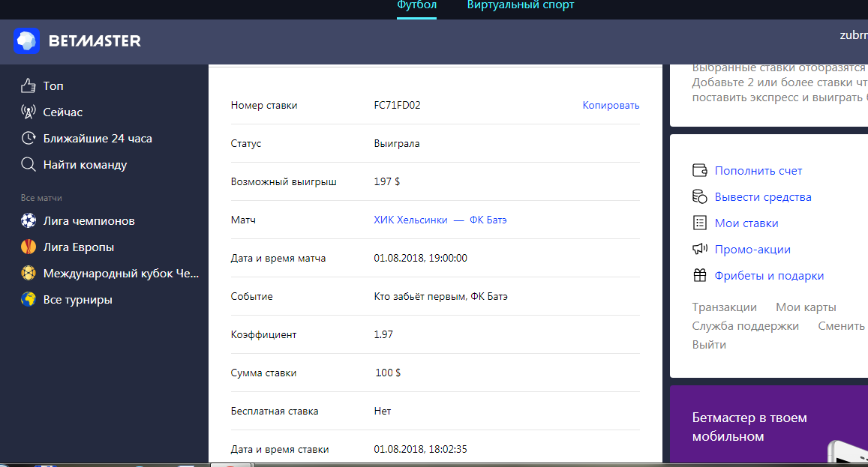
Task: Click the wallet icon beside Пополнить счет
Action: pos(700,170)
